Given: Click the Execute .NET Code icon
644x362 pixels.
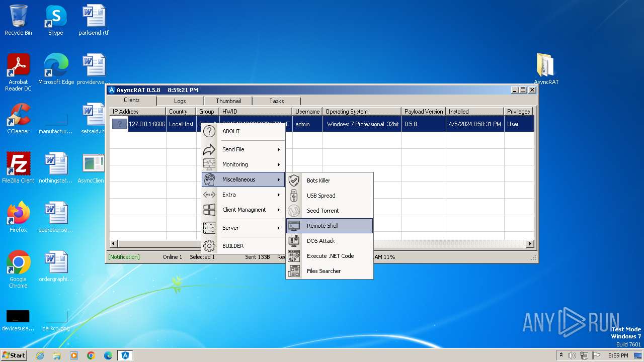Looking at the screenshot, I should click(294, 256).
